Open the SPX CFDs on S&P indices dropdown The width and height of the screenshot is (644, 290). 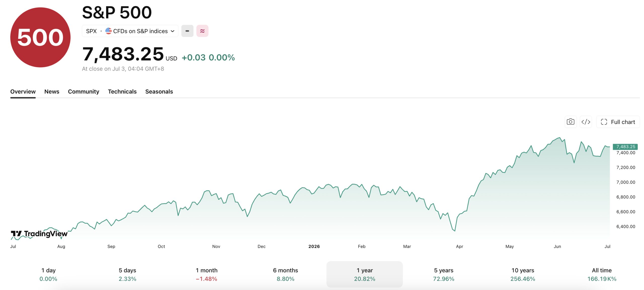click(x=130, y=31)
